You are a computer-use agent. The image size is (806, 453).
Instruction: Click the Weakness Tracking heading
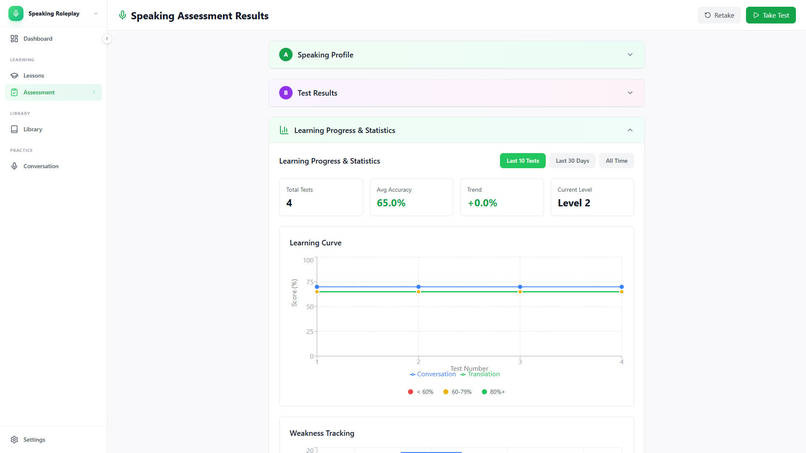point(322,433)
